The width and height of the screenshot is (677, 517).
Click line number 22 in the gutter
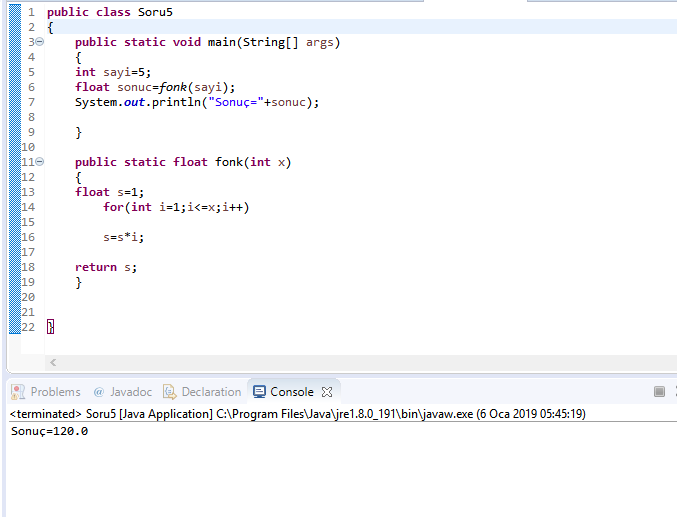[28, 327]
